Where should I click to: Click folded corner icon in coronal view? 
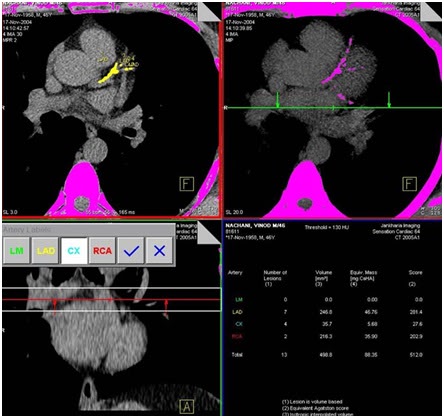pos(209,233)
